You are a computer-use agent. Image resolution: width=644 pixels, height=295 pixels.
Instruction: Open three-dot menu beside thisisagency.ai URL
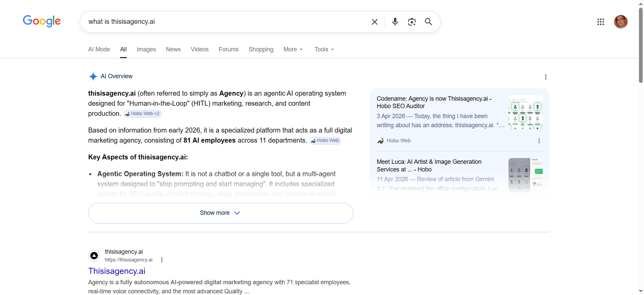tap(162, 260)
